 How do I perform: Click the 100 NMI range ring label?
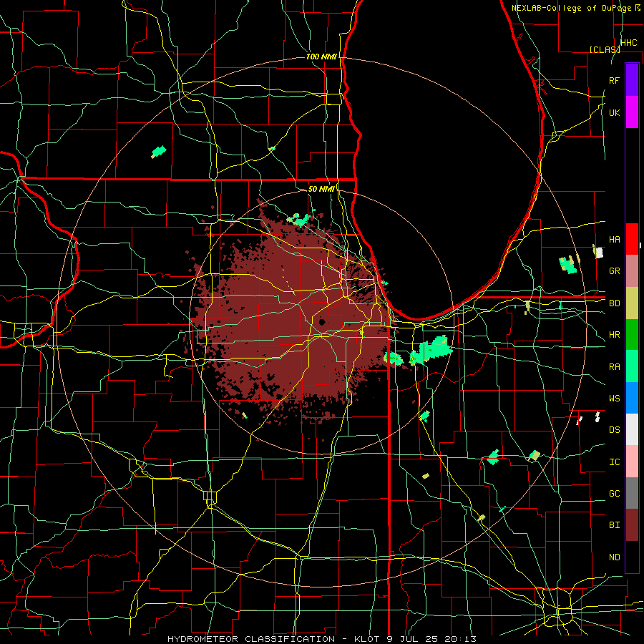(321, 57)
